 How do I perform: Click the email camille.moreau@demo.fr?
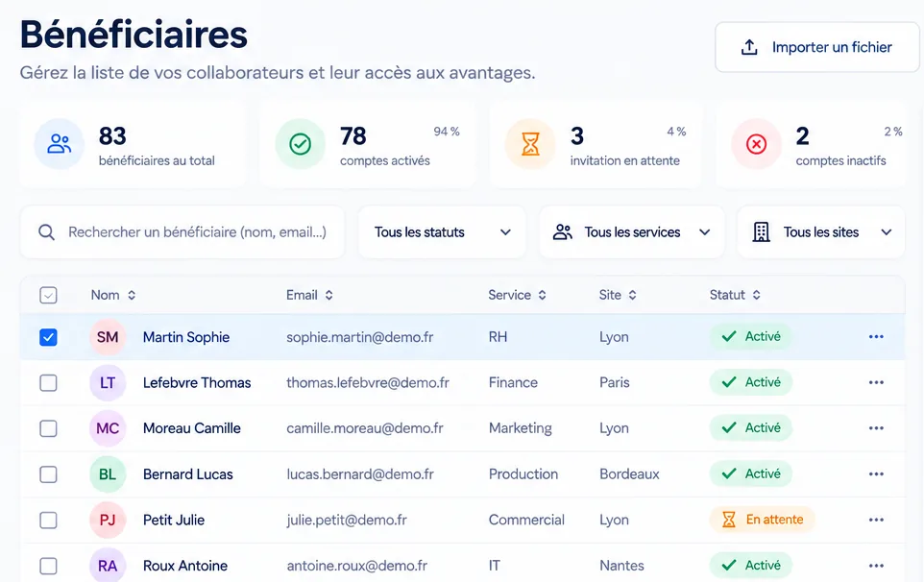365,428
